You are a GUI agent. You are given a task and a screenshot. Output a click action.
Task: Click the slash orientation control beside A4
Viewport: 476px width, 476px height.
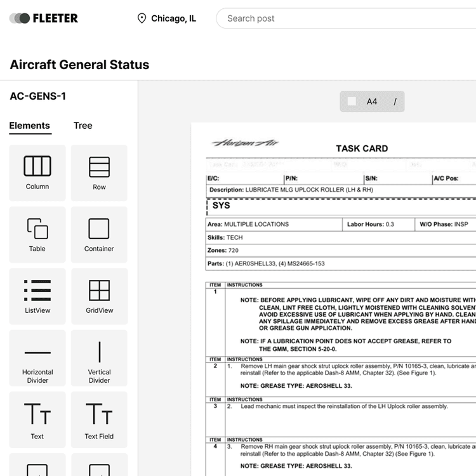click(395, 102)
